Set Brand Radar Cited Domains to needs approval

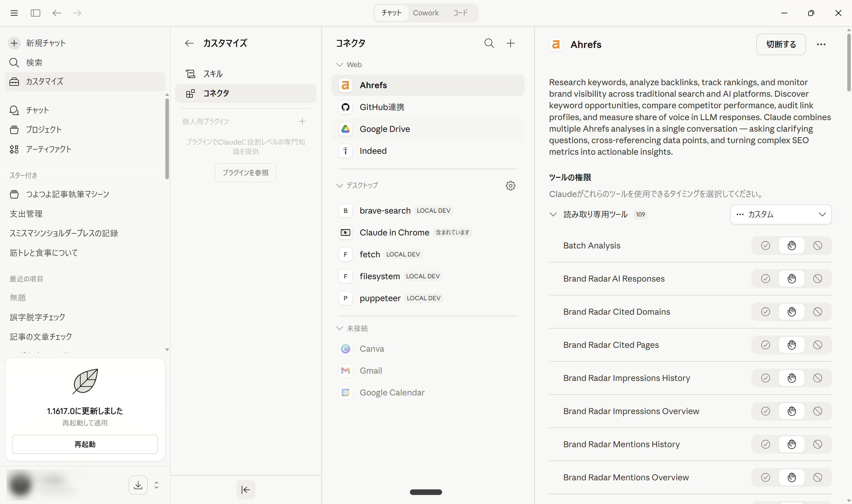pos(792,312)
